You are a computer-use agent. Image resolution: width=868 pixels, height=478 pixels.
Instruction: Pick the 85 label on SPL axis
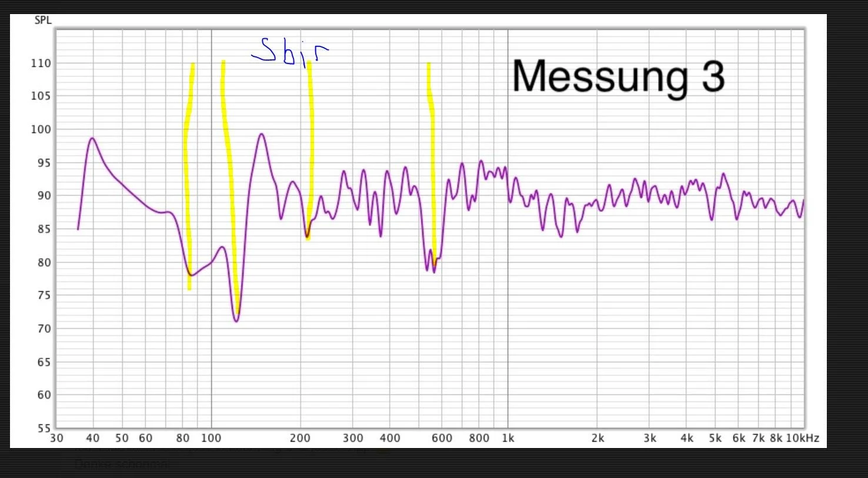44,229
